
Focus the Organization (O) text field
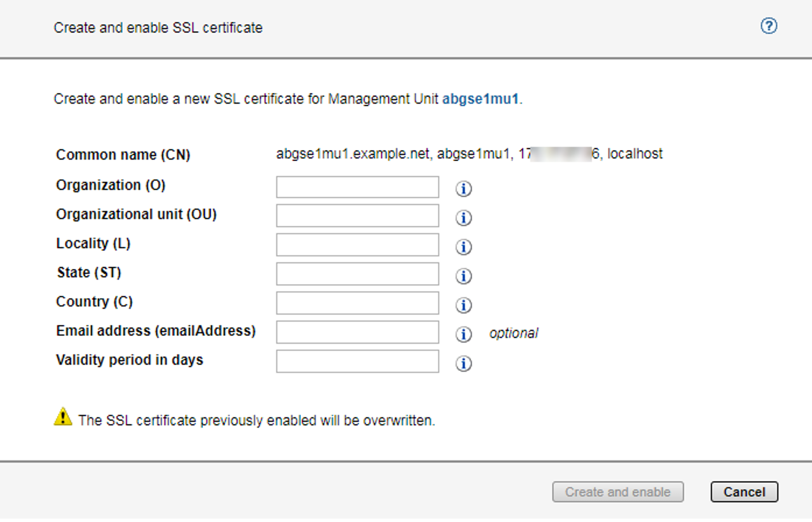pos(357,187)
